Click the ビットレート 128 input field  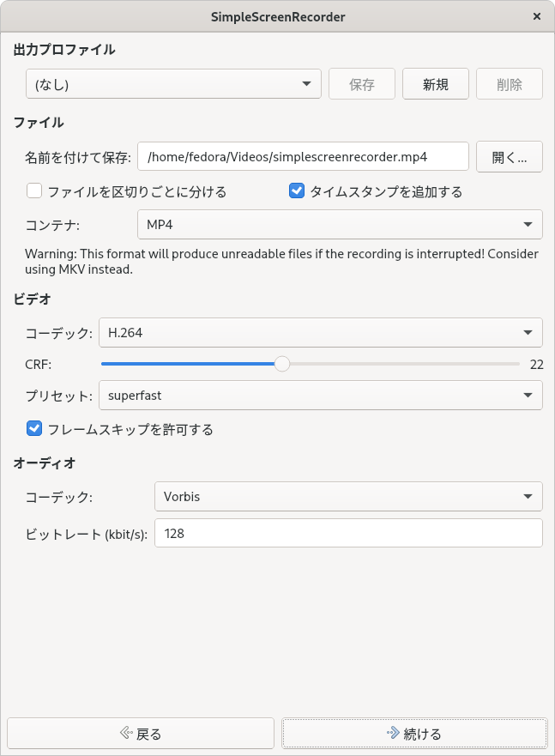pos(348,533)
